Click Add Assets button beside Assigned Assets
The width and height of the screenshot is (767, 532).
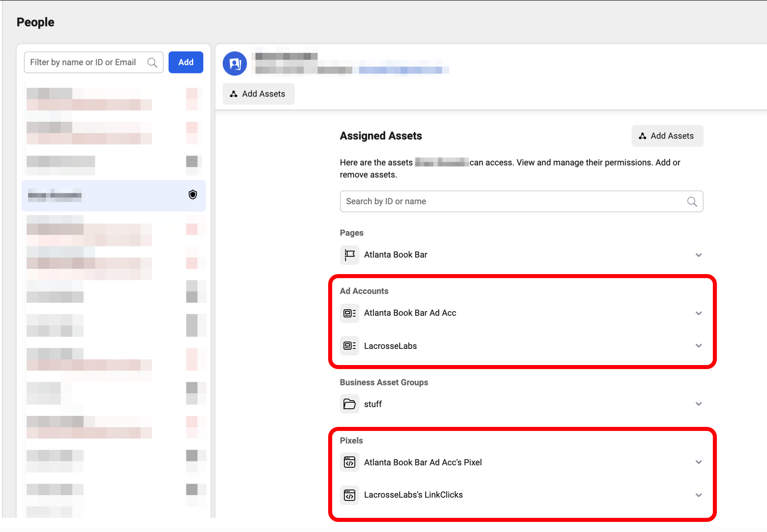pyautogui.click(x=667, y=136)
